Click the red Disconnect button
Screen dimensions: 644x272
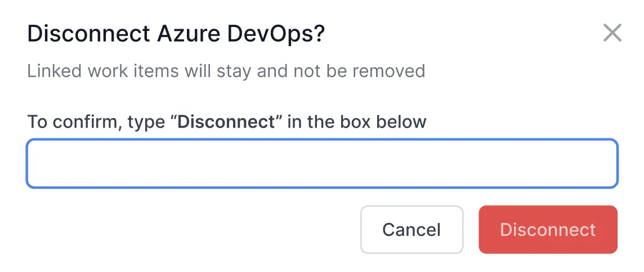click(x=548, y=229)
